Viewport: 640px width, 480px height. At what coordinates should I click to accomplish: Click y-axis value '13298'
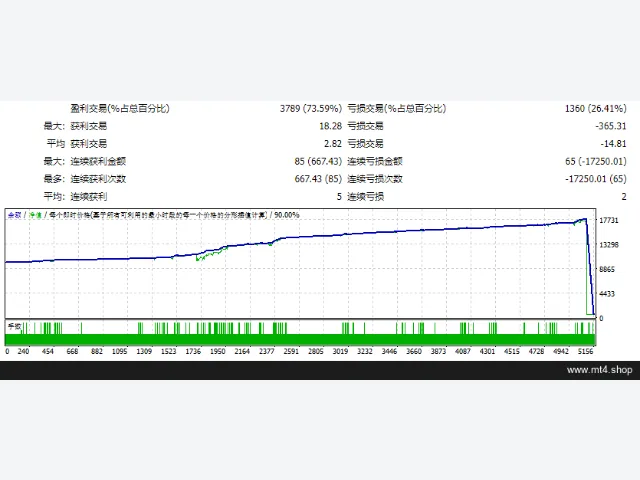pyautogui.click(x=609, y=245)
